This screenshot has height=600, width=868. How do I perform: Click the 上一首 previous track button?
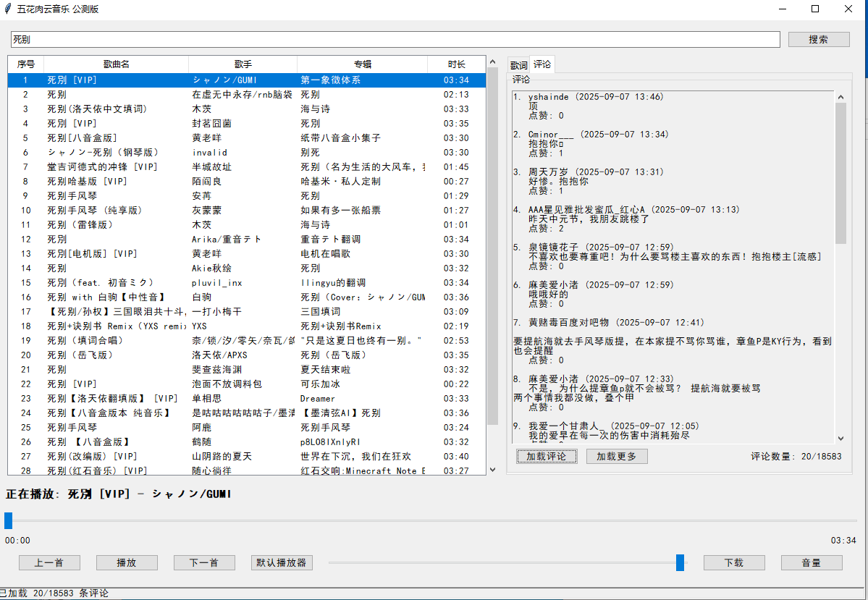tap(49, 562)
